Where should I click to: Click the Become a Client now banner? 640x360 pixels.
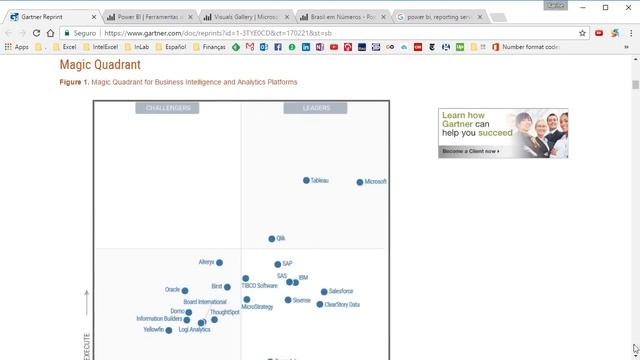471,151
